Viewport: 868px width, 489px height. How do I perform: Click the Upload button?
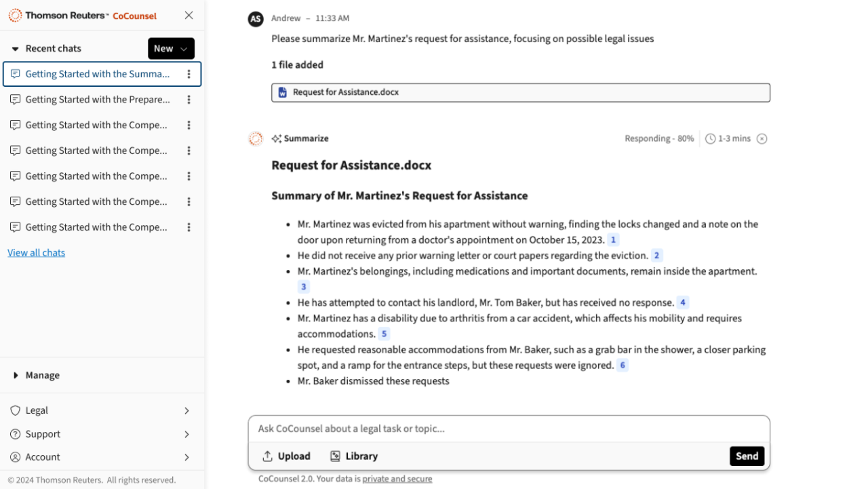pyautogui.click(x=286, y=456)
